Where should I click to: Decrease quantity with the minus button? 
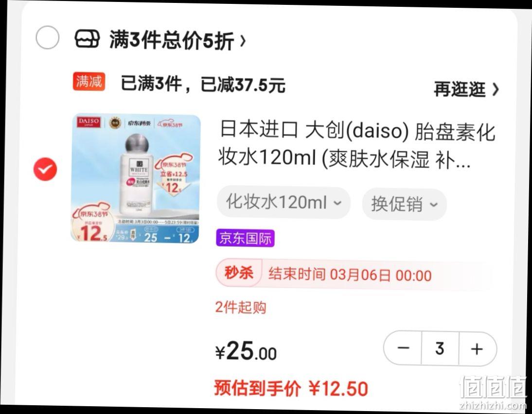(403, 348)
